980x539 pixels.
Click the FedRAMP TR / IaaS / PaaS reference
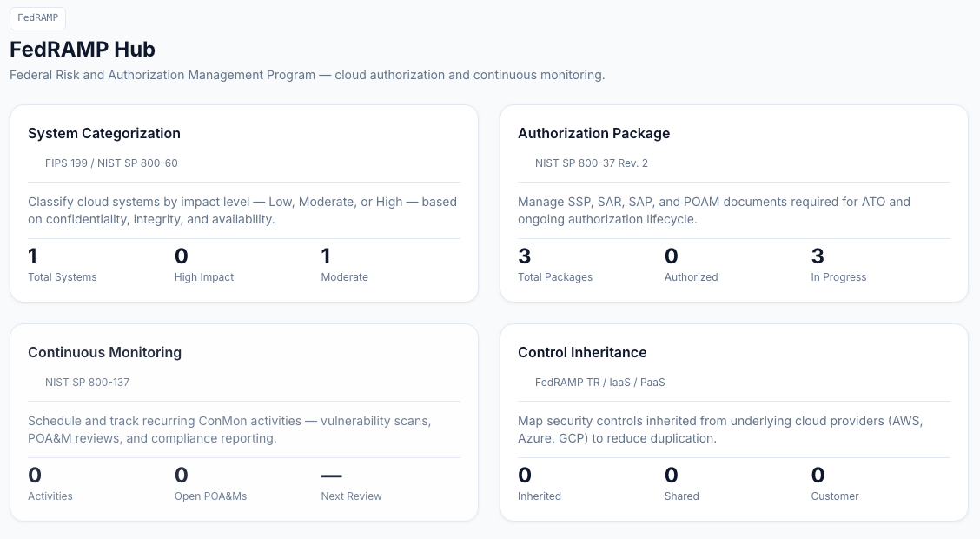(600, 382)
